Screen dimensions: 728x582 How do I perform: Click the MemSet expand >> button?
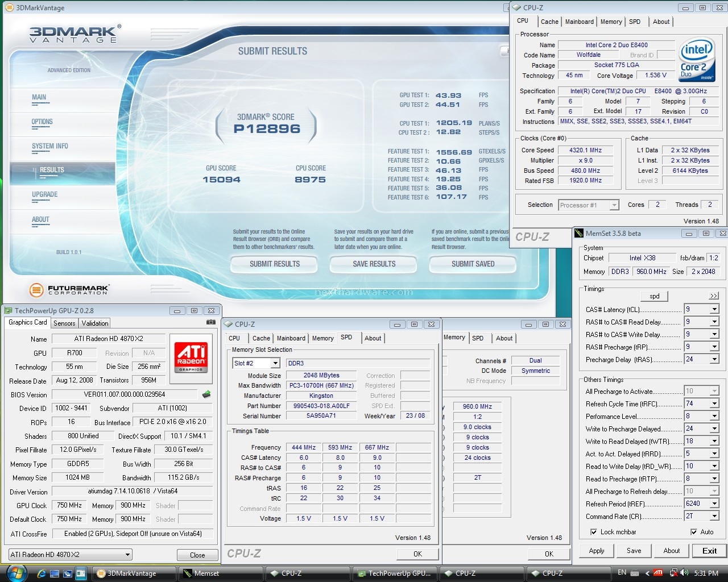click(x=714, y=296)
